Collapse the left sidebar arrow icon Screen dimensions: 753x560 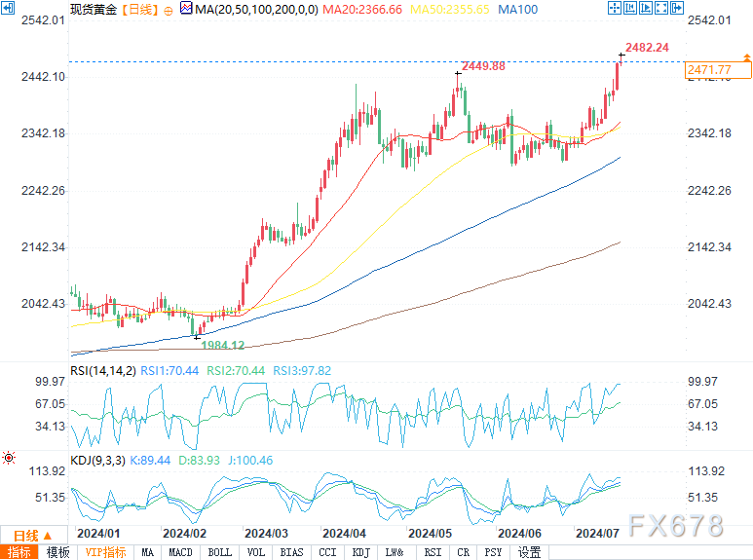[x=8, y=8]
